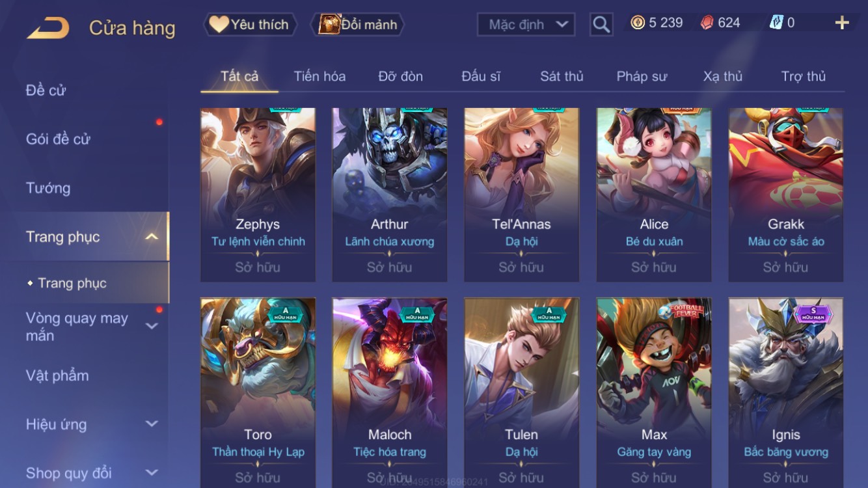Image resolution: width=868 pixels, height=488 pixels.
Task: Expand Shop quy đổi section
Action: point(152,473)
